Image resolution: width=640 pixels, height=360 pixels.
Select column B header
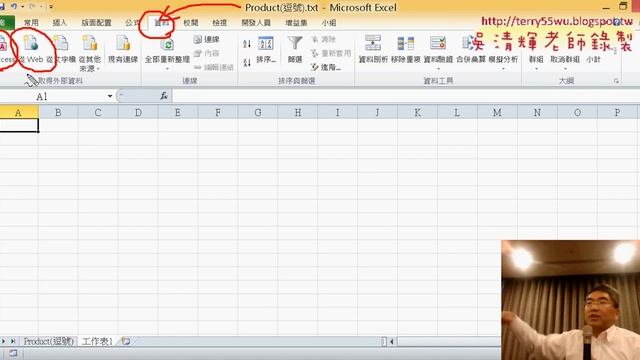[58, 112]
